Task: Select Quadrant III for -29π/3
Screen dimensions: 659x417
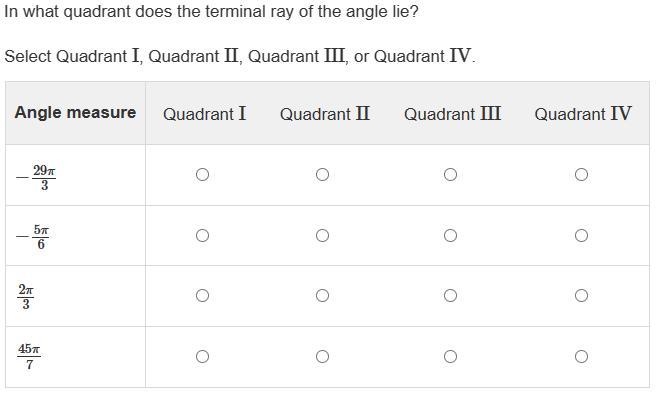Action: (x=450, y=175)
